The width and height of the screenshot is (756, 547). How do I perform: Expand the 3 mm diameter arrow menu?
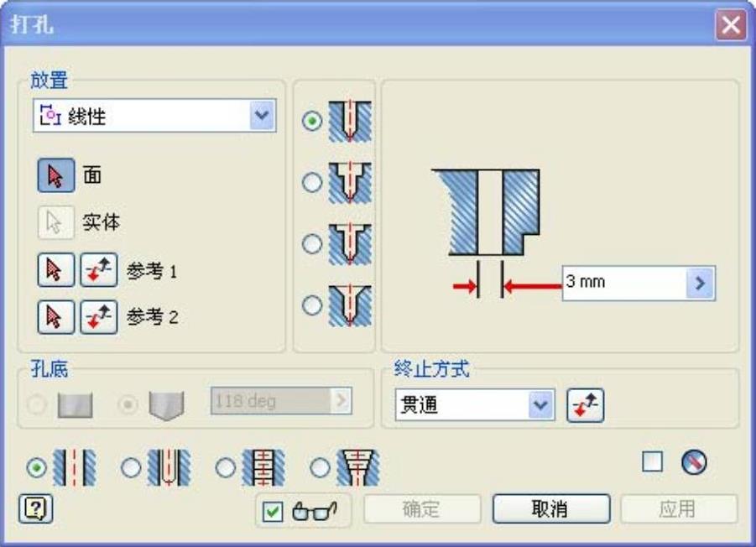700,284
